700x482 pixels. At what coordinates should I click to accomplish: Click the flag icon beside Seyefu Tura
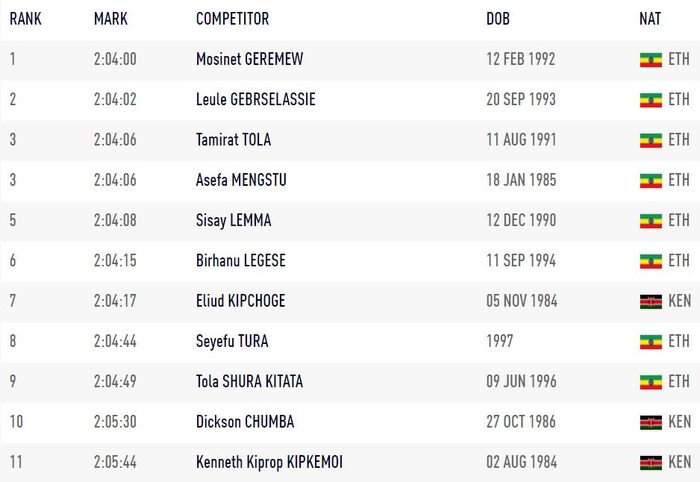pos(651,342)
